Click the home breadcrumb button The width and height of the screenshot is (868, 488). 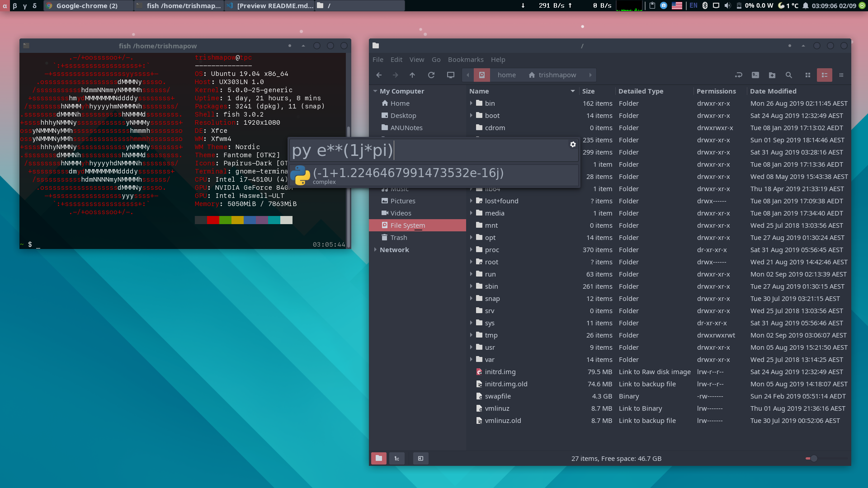tap(506, 75)
